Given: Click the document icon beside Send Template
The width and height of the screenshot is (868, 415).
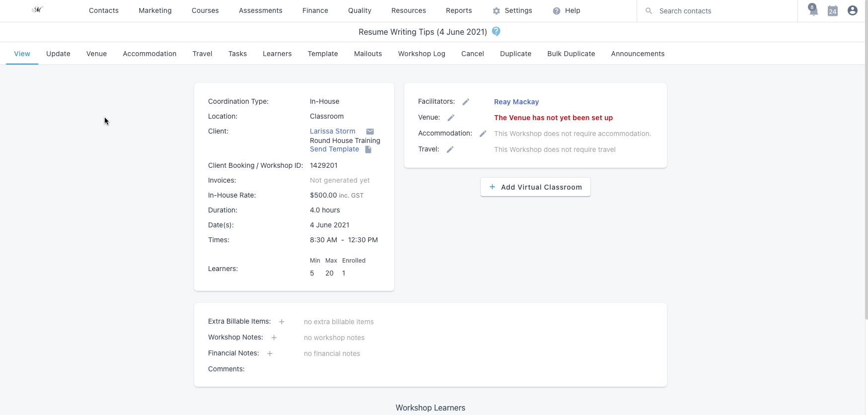Looking at the screenshot, I should (x=368, y=149).
